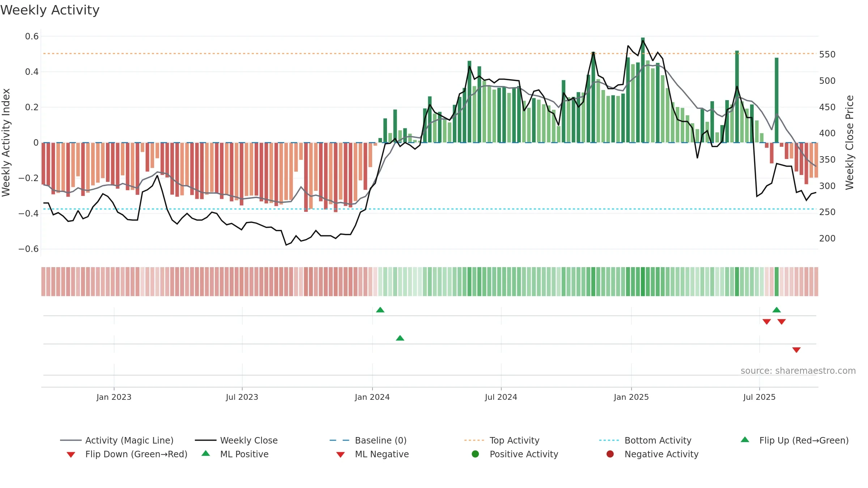Viewport: 868px width, 488px height.
Task: Toggle Flip Up (Red→Green) legend entry
Action: pos(795,440)
